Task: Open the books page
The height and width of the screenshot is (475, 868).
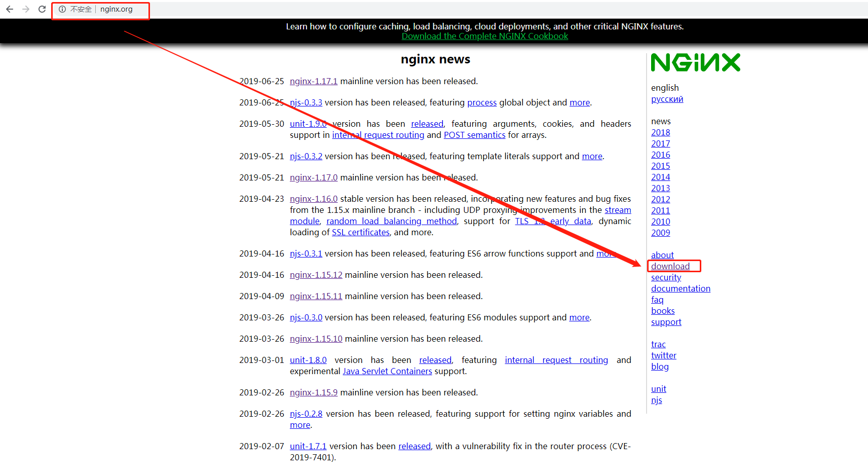Action: (663, 311)
